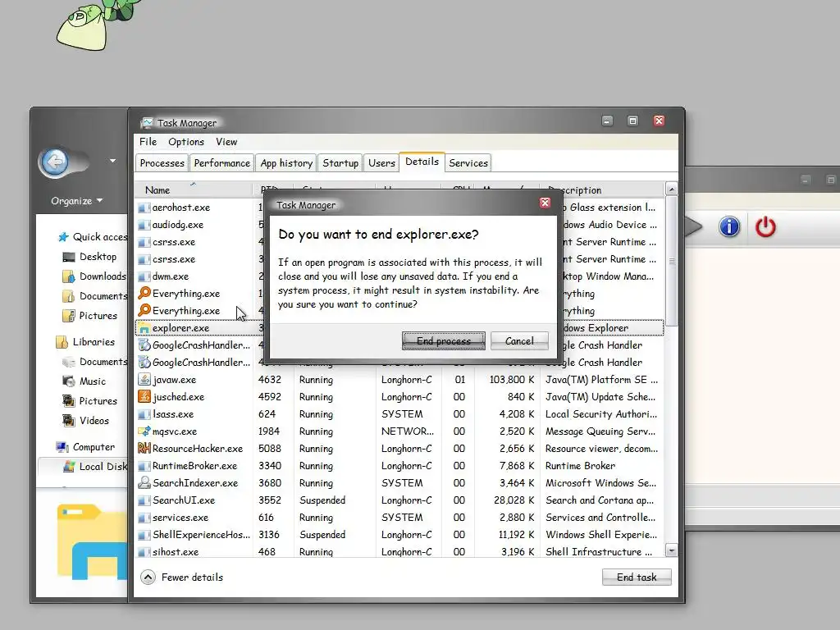Viewport: 840px width, 630px height.
Task: Click Runtime Broker description text
Action: (580, 466)
